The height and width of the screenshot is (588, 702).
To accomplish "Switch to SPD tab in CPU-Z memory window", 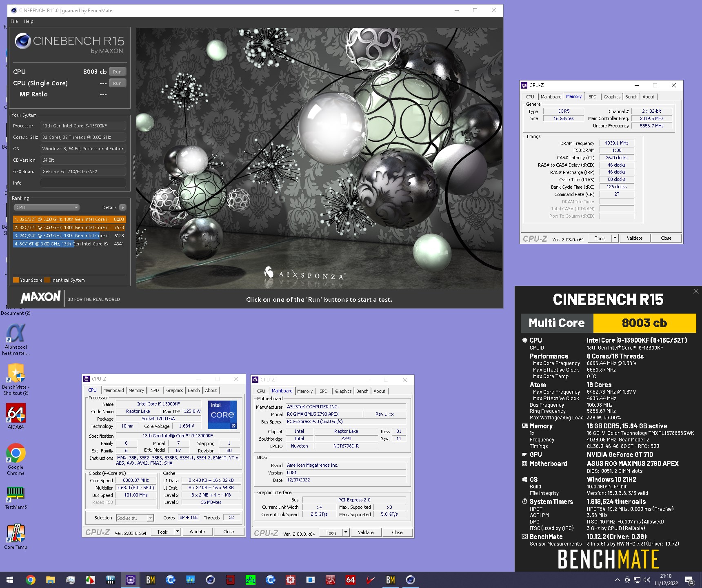I will coord(592,97).
